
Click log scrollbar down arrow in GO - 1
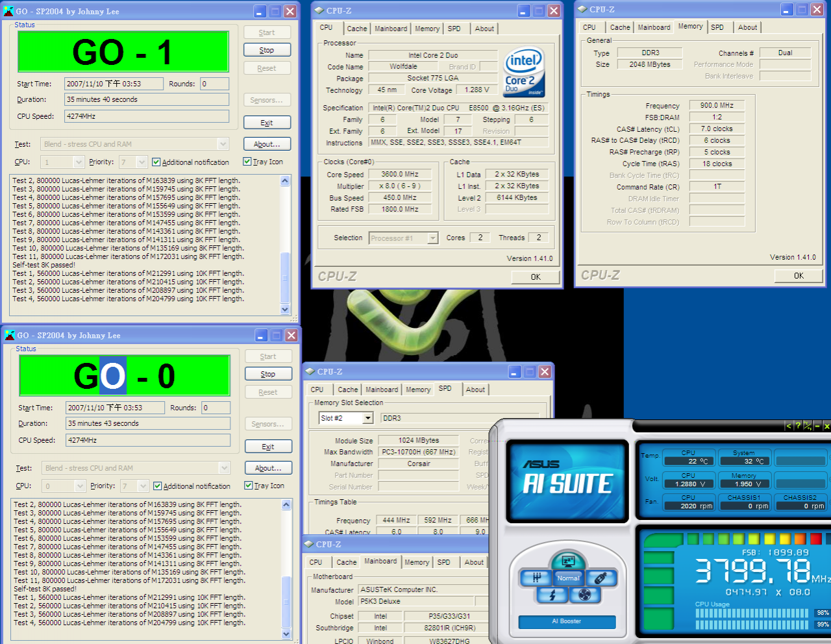(x=285, y=310)
